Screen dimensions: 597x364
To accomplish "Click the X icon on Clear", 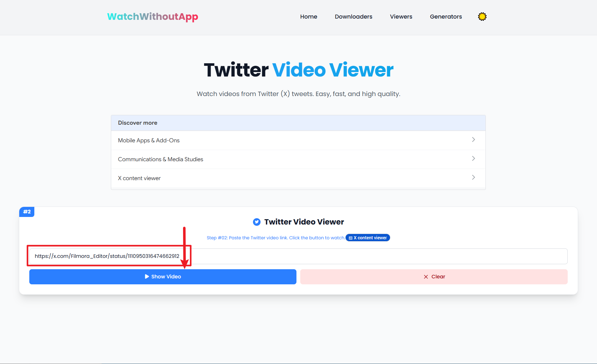I will pos(426,277).
